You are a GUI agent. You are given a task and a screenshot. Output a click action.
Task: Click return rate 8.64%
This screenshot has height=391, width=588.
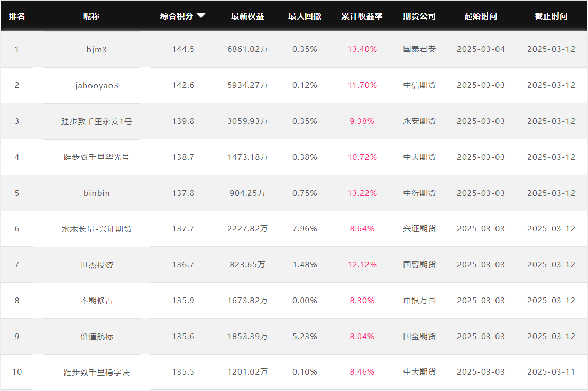pos(362,228)
